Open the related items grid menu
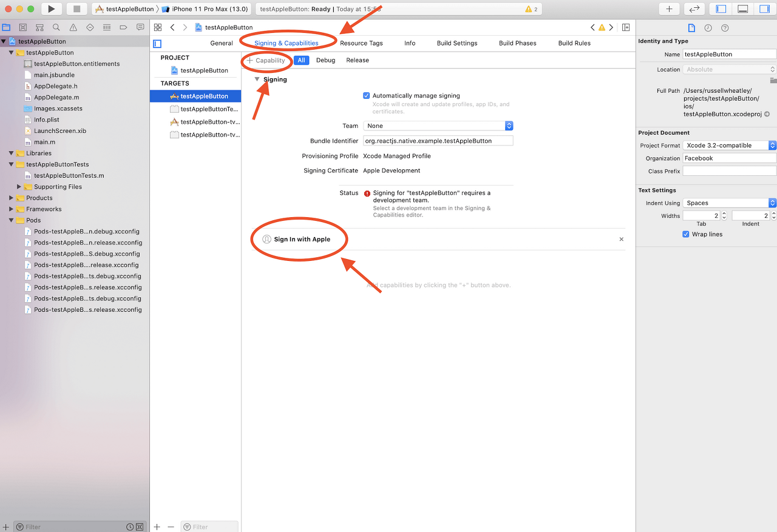The image size is (777, 532). [x=158, y=27]
